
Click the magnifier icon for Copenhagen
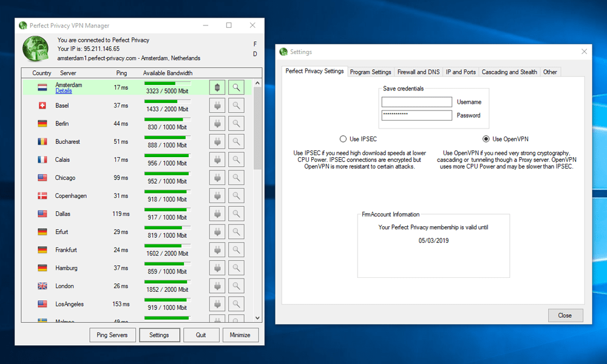point(236,196)
